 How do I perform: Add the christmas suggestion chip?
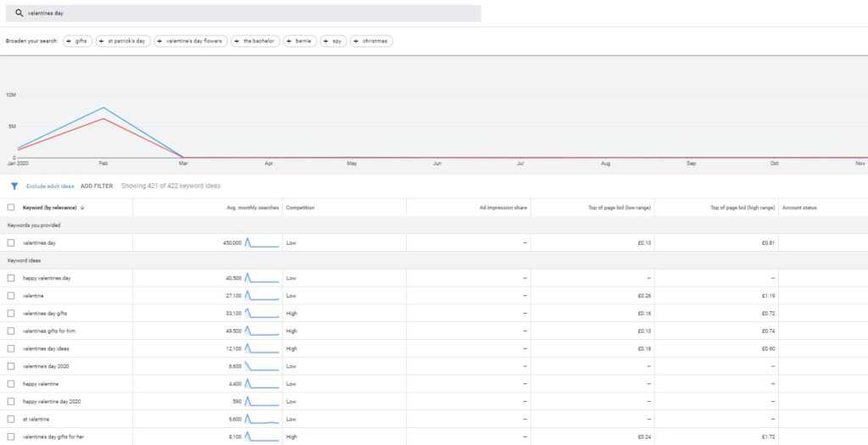[x=371, y=42]
